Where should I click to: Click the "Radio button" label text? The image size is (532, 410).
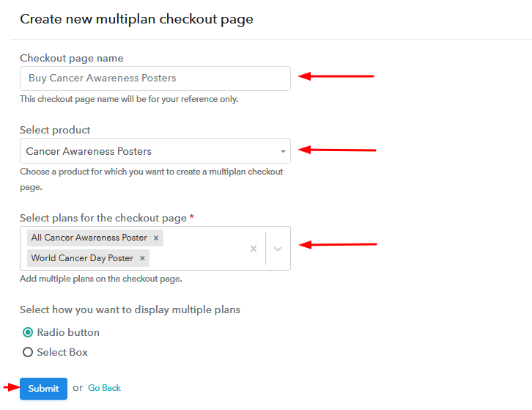(x=68, y=332)
